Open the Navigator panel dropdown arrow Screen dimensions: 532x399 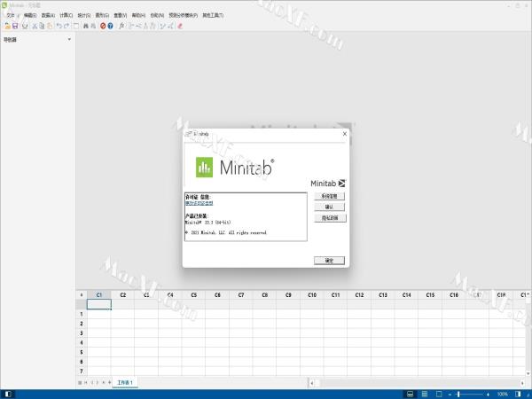coord(69,39)
